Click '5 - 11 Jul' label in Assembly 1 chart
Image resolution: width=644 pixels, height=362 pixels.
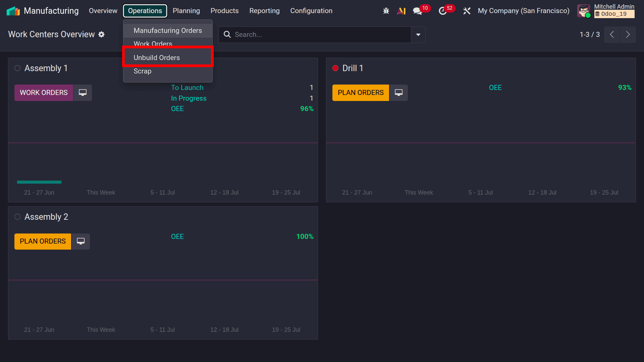(162, 193)
